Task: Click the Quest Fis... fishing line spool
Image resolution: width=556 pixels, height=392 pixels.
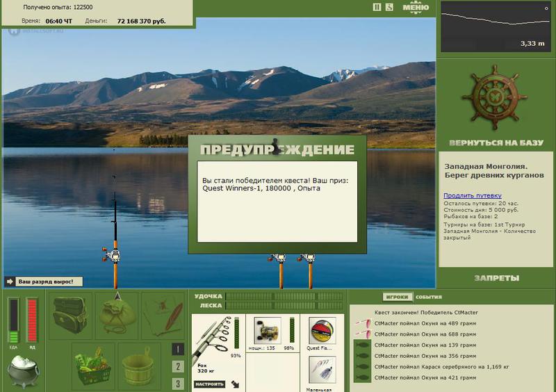Action: point(322,331)
